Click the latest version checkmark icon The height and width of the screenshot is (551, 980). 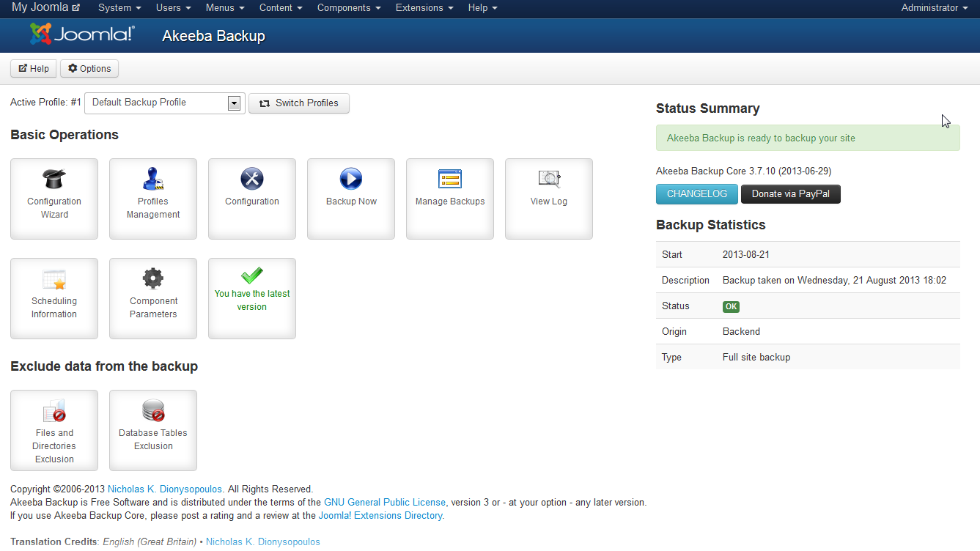[252, 275]
